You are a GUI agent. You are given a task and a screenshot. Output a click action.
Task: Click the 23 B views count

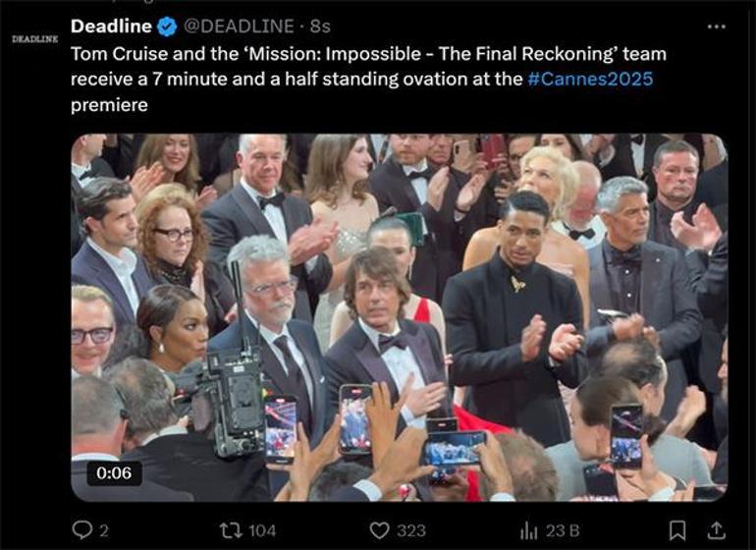562,530
